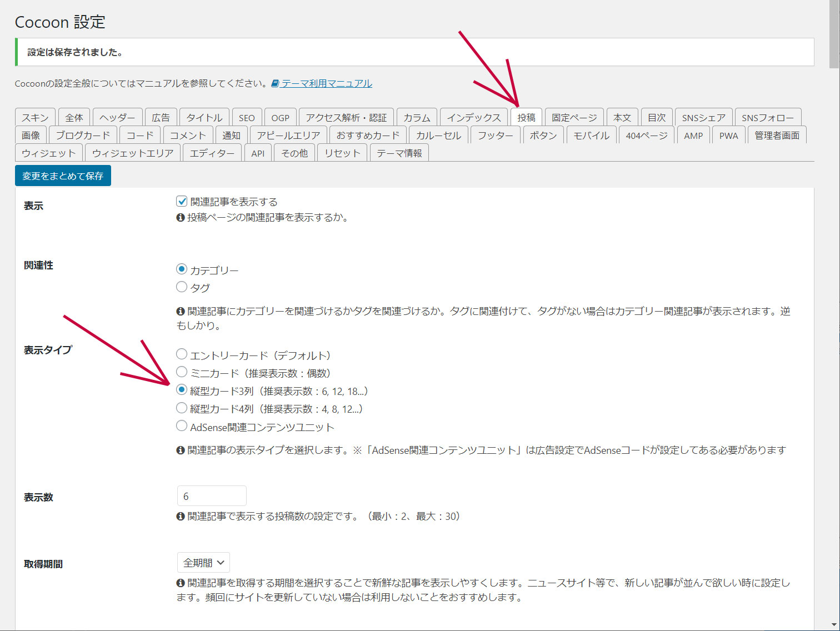Screen dimensions: 840x631
Task: Open the カルーセル tab
Action: 438,135
